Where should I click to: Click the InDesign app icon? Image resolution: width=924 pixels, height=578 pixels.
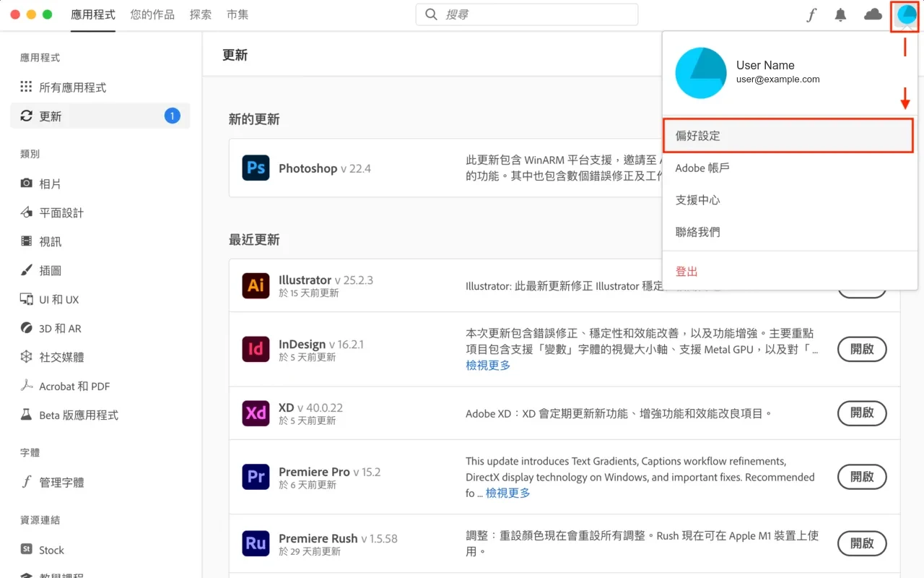[256, 350]
